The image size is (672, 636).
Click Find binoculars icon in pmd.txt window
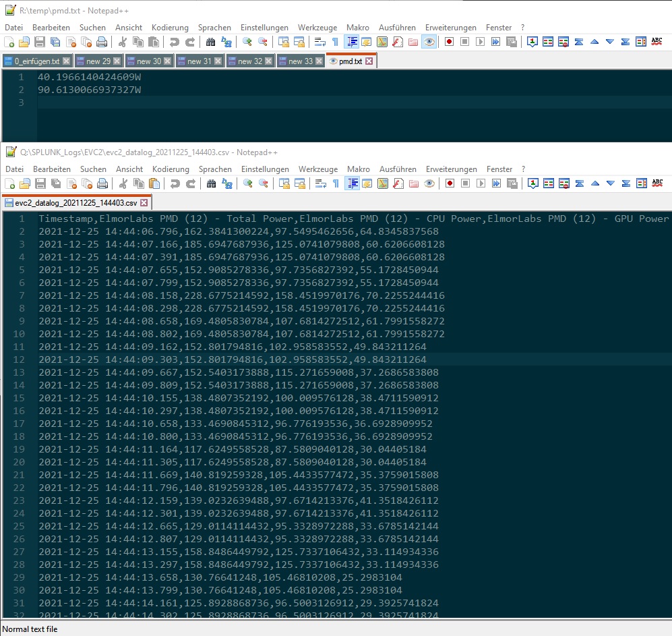210,42
